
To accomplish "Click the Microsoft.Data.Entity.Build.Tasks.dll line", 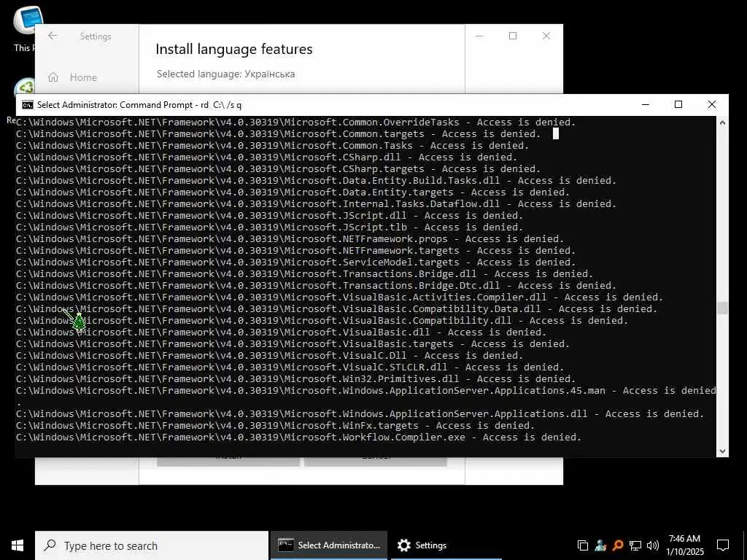I will click(316, 181).
